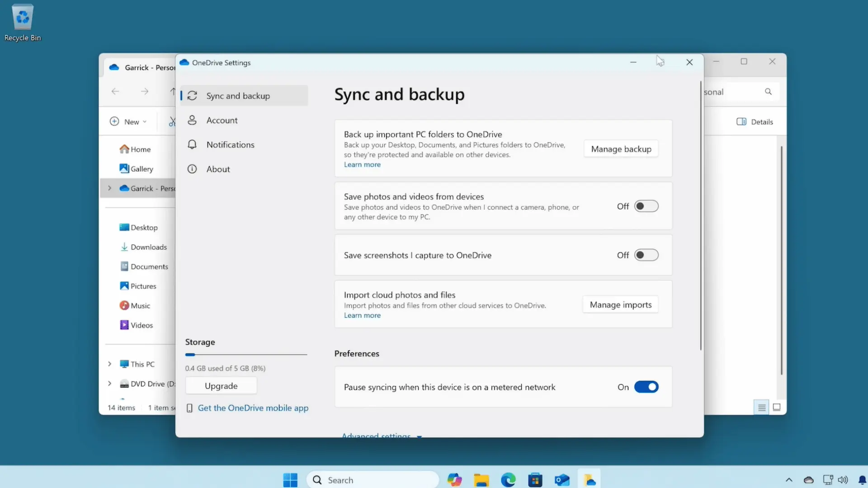Viewport: 868px width, 488px height.
Task: Open Documents folder in File Explorer sidebar
Action: coord(144,267)
